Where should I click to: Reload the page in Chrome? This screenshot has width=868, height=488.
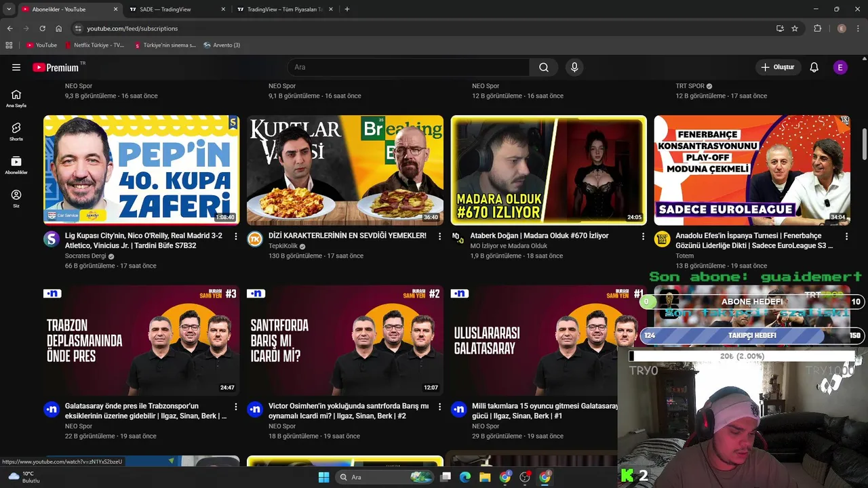(42, 28)
